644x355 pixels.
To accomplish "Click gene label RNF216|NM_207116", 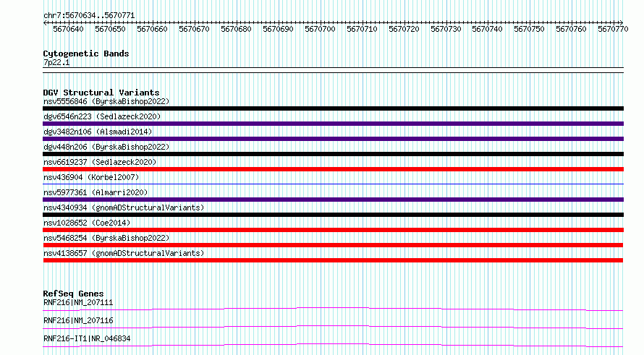I will pyautogui.click(x=78, y=321).
